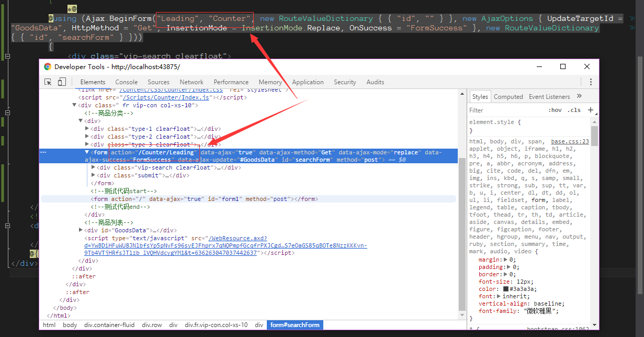Select body in the DOM breadcrumb
This screenshot has width=644, height=337.
[x=70, y=325]
